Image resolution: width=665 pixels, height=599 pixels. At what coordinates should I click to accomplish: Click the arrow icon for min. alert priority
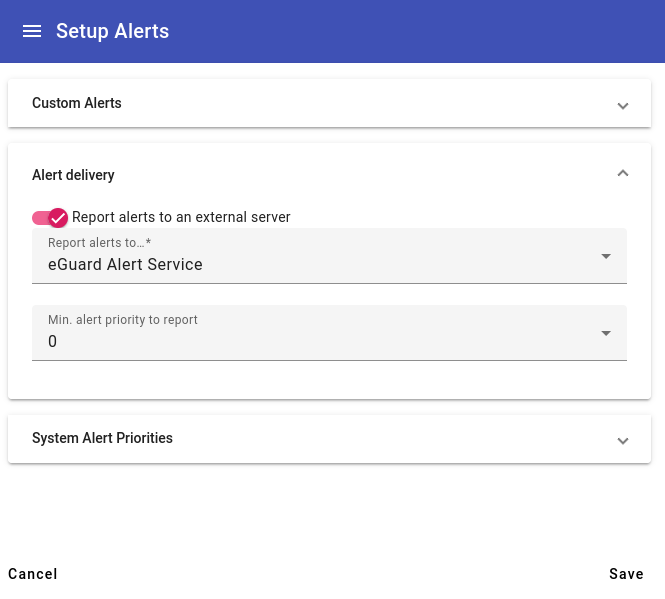coord(606,333)
